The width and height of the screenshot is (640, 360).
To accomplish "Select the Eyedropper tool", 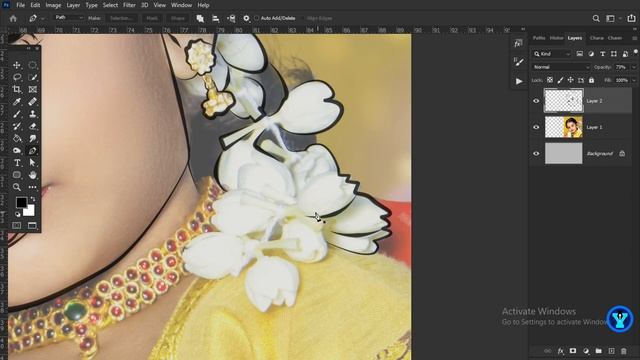I will (17, 102).
